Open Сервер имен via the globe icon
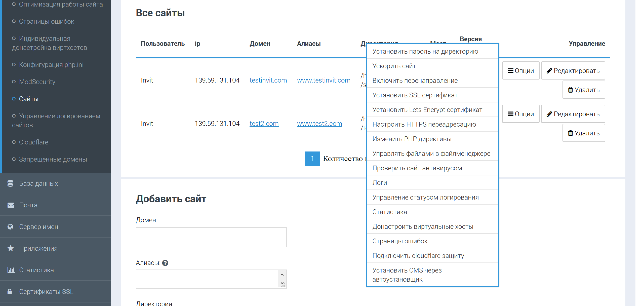Image resolution: width=644 pixels, height=306 pixels. [x=11, y=226]
